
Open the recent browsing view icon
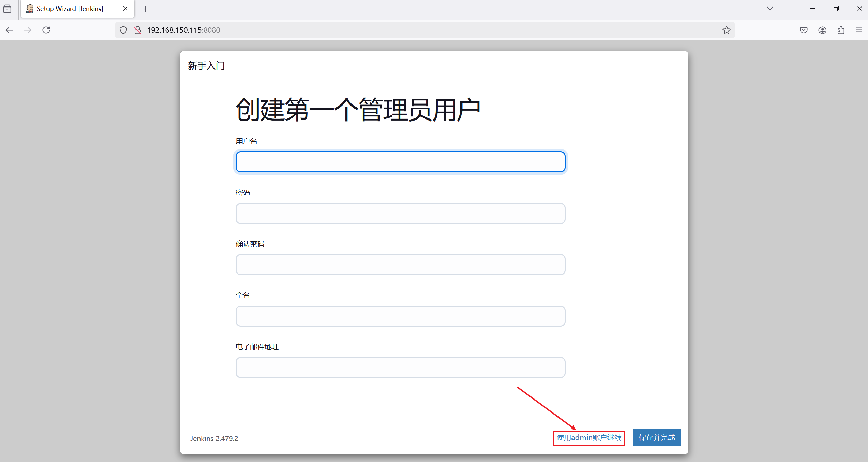pos(7,9)
